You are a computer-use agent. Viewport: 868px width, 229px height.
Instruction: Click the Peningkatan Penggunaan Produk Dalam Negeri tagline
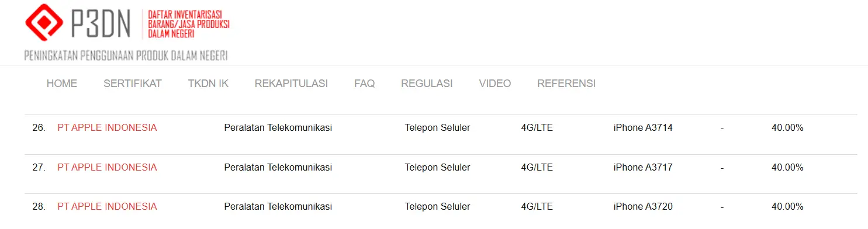click(126, 55)
